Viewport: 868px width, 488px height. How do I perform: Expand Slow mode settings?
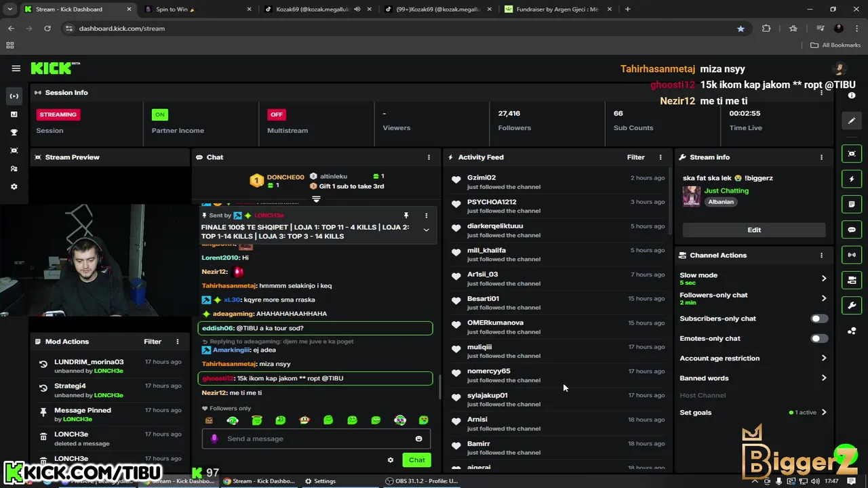click(824, 279)
